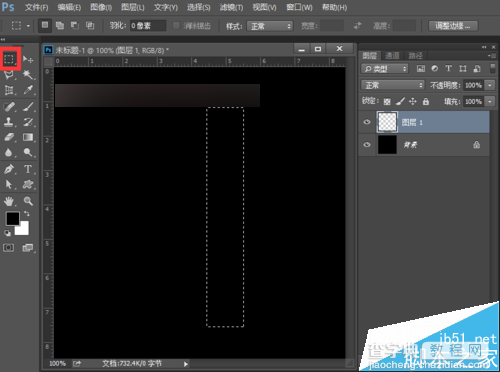Select the Zoom tool
This screenshot has height=372, width=500.
28,201
